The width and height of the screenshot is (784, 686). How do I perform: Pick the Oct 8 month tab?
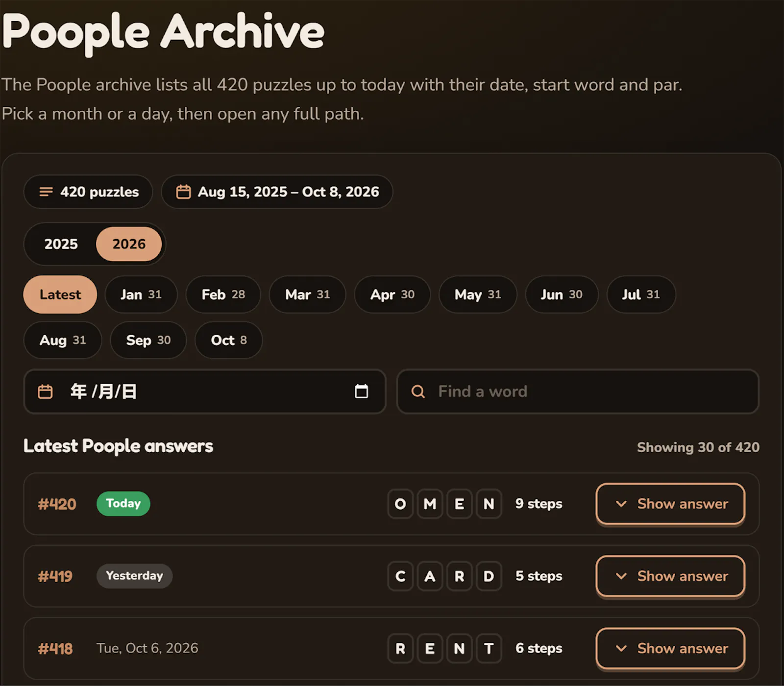229,340
